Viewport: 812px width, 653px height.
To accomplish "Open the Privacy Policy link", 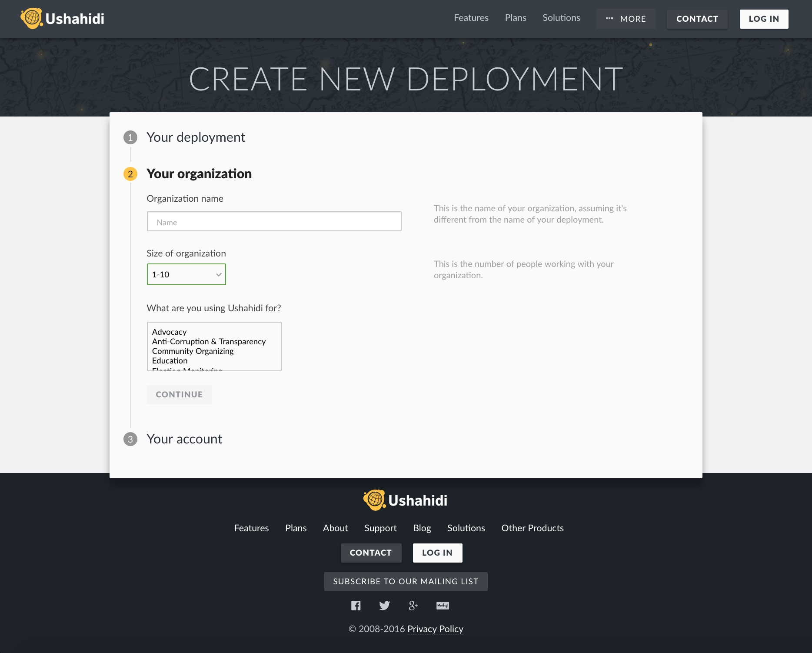I will [x=435, y=629].
